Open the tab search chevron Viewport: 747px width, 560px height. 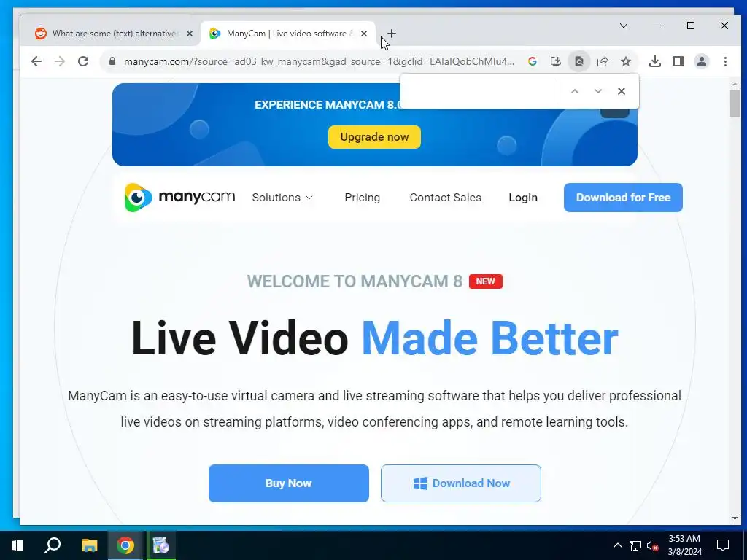click(x=624, y=26)
